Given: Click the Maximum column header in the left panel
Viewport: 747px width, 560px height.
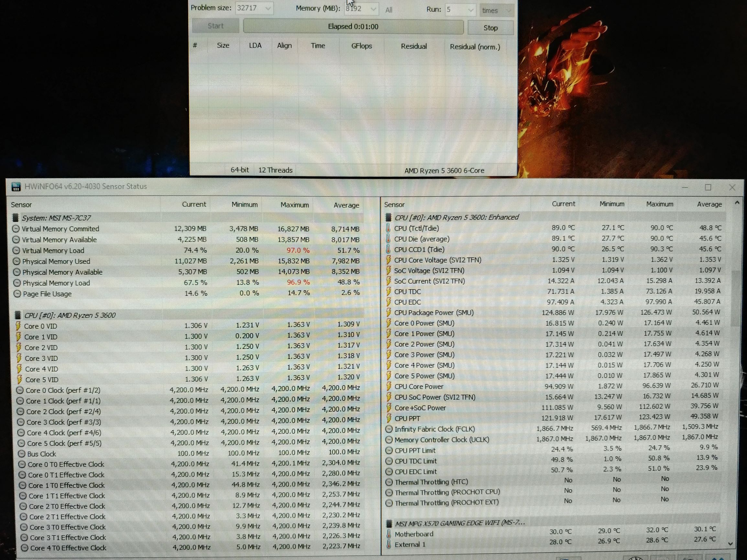Looking at the screenshot, I should pyautogui.click(x=294, y=205).
